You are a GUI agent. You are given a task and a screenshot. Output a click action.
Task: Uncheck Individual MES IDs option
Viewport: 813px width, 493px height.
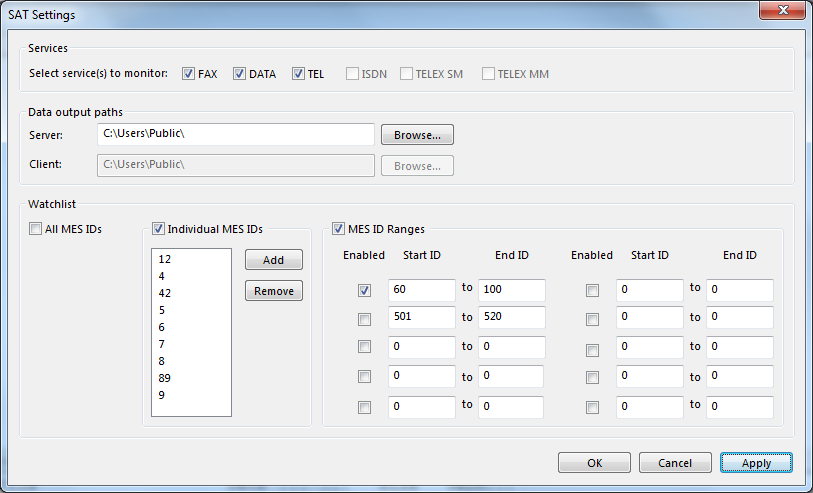tap(158, 229)
